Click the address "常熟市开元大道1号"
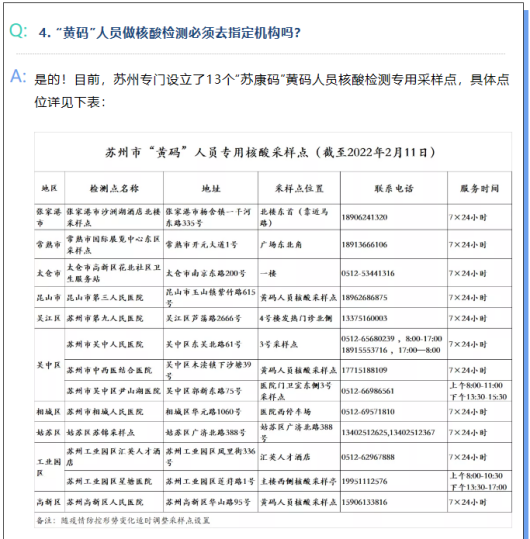Viewport: 530px width, 539px height. coord(201,244)
